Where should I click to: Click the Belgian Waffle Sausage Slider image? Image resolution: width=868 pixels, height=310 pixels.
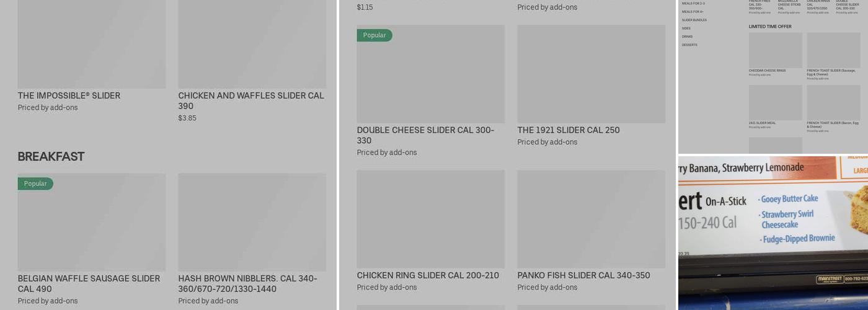[92, 222]
